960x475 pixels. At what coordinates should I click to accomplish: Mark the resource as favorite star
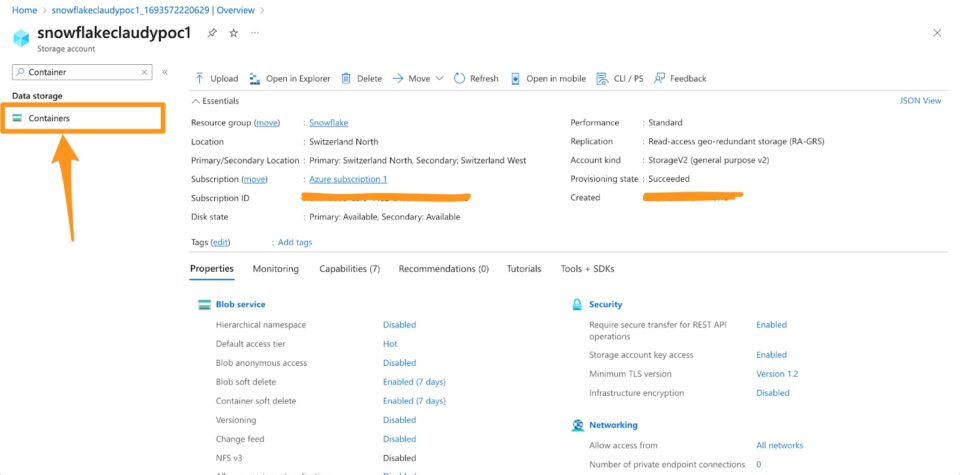(233, 33)
